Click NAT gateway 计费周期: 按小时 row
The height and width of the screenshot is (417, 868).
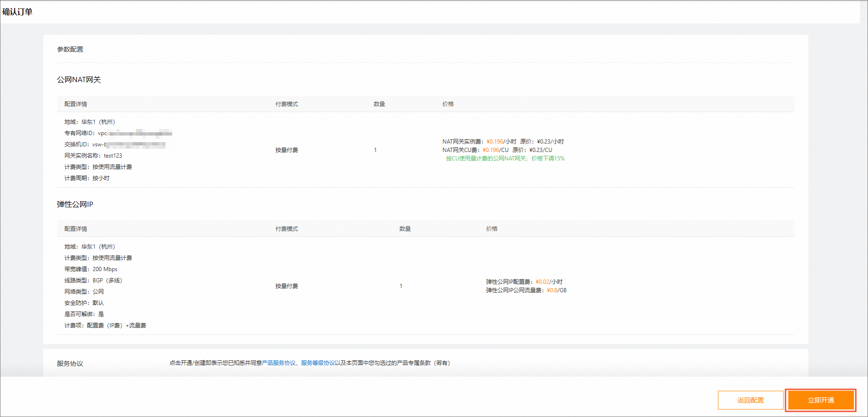point(87,178)
